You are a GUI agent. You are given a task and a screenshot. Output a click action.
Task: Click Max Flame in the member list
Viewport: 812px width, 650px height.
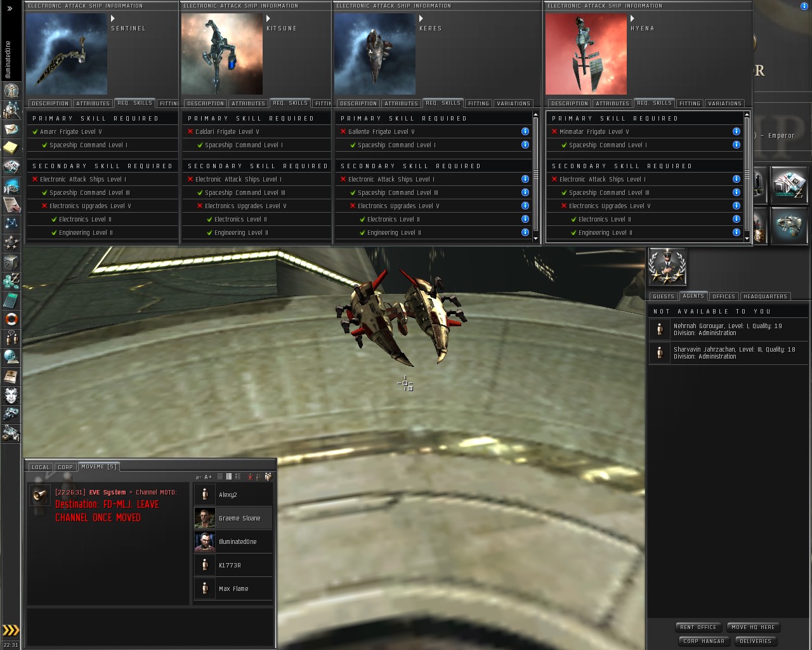pyautogui.click(x=233, y=588)
